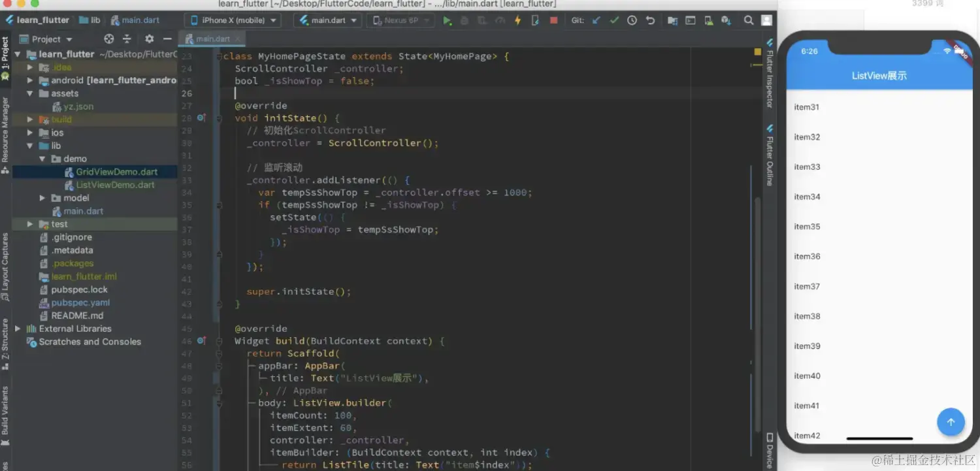Open the Nexus 6P device dropdown

click(x=401, y=21)
